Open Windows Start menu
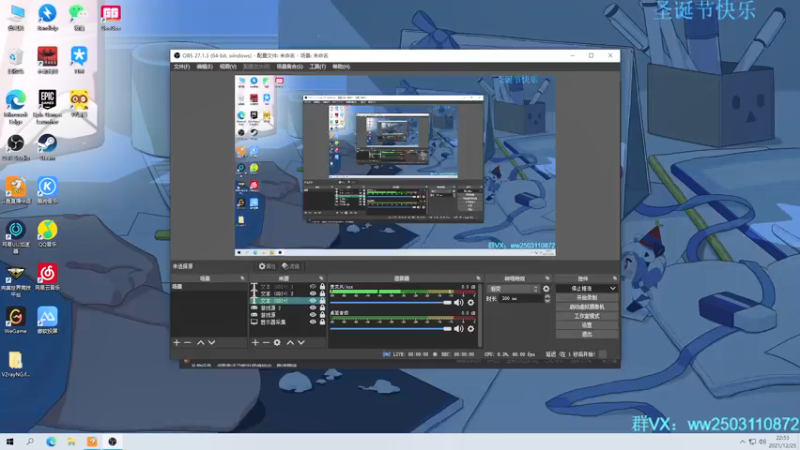Image resolution: width=800 pixels, height=450 pixels. coord(10,442)
